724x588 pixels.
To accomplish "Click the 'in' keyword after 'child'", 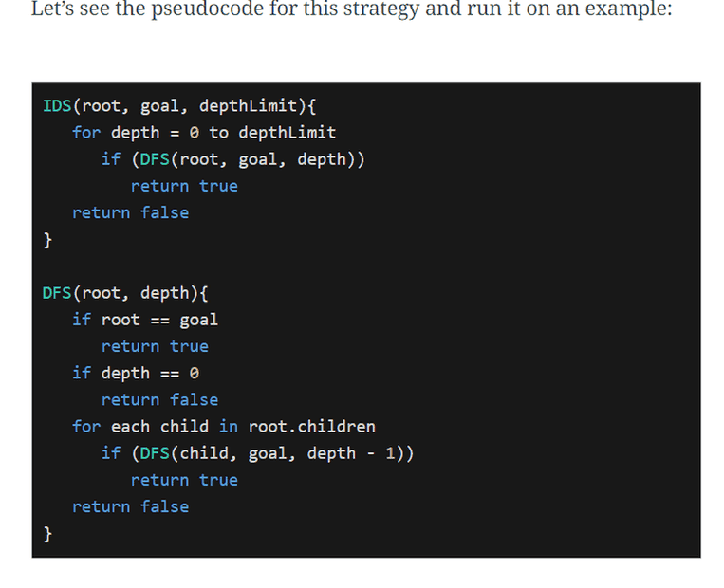I will click(228, 426).
